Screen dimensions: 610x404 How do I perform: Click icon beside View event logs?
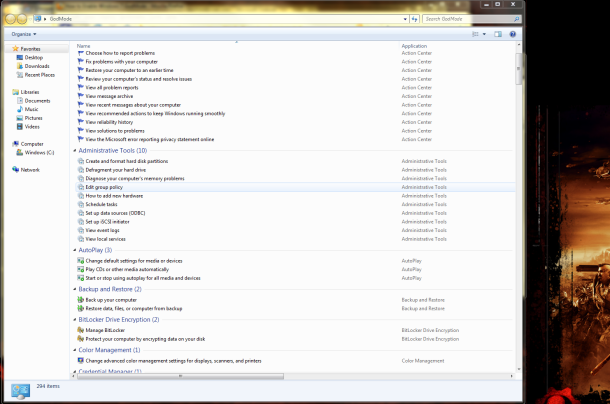point(81,230)
